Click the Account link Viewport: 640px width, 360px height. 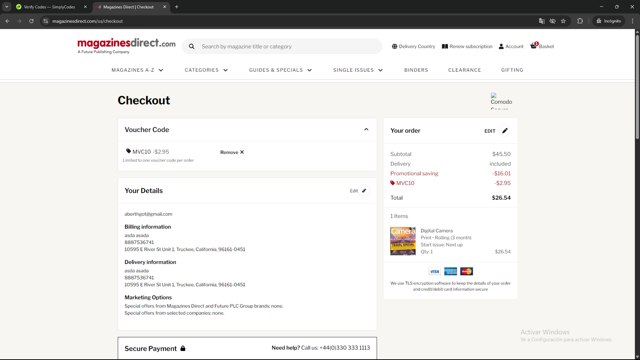[511, 47]
